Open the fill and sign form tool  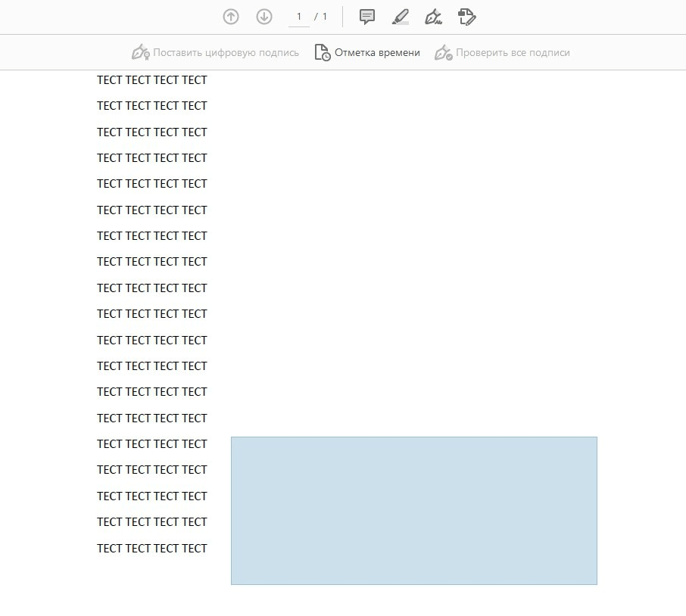[467, 17]
